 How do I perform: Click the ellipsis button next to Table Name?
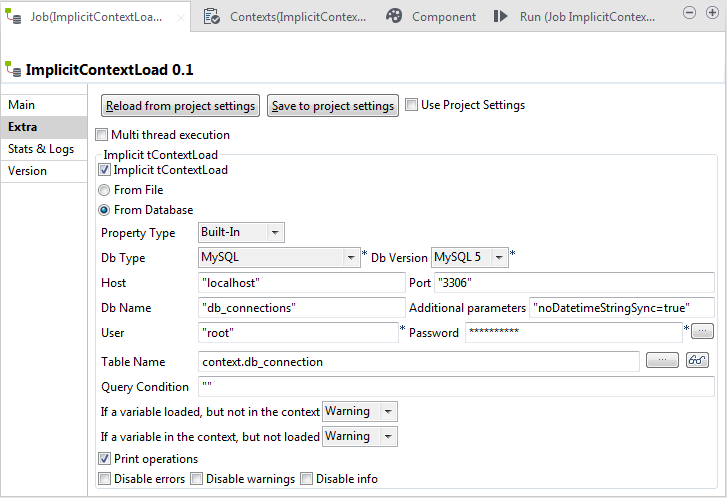click(x=661, y=361)
